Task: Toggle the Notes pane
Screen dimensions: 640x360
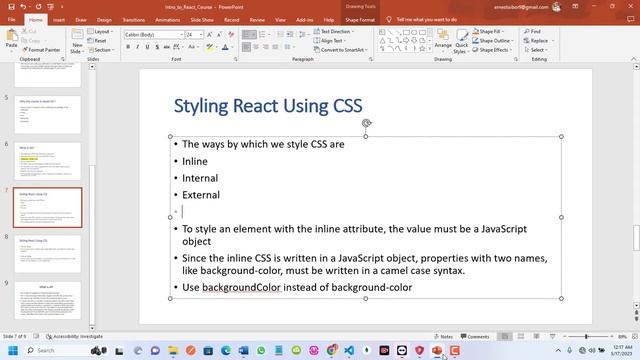Action: (443, 337)
